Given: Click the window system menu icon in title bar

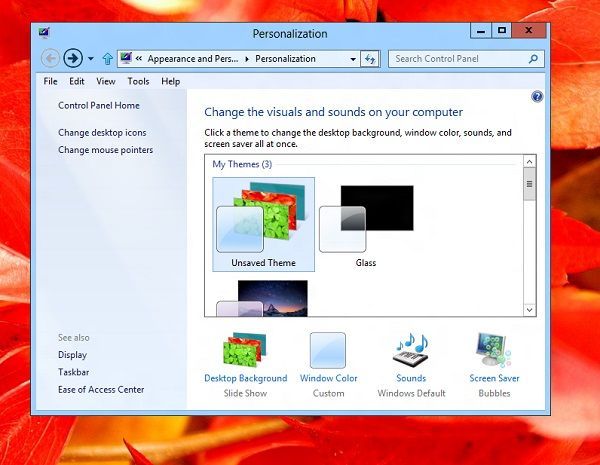Looking at the screenshot, I should click(44, 33).
